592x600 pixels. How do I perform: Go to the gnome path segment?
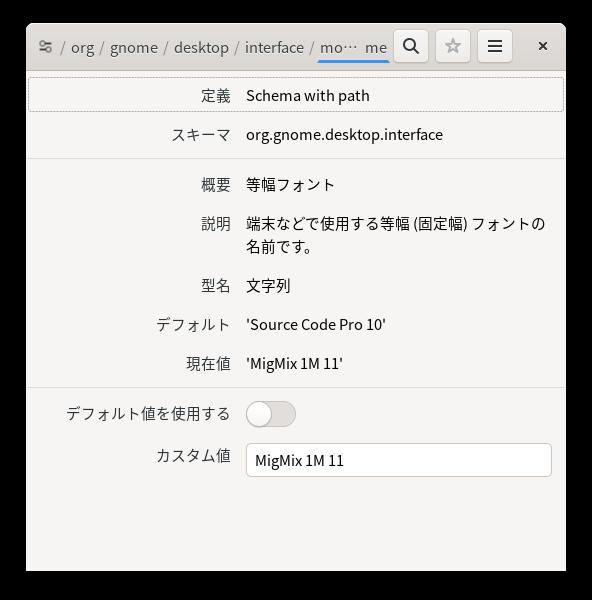(134, 48)
